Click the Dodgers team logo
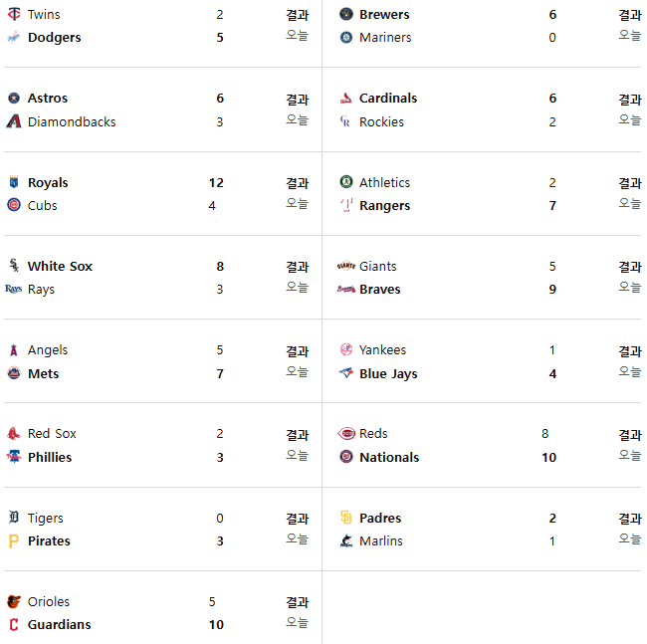The width and height of the screenshot is (647, 644). pos(14,38)
